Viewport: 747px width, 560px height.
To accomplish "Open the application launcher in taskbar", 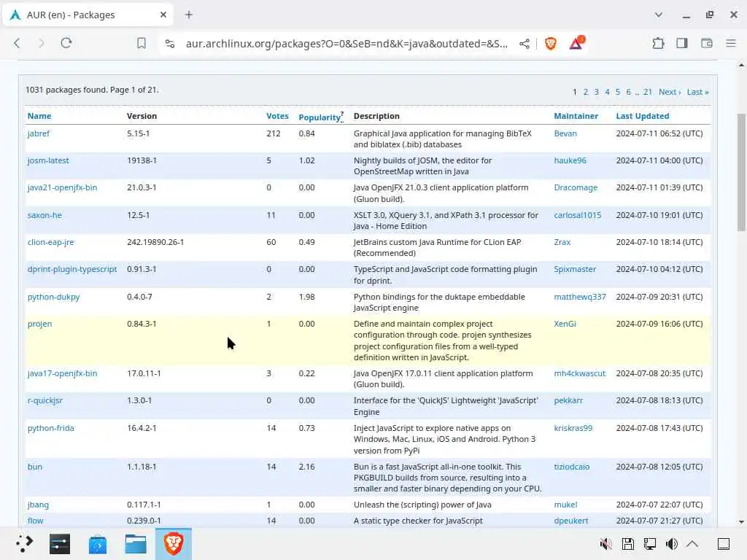I will (24, 543).
